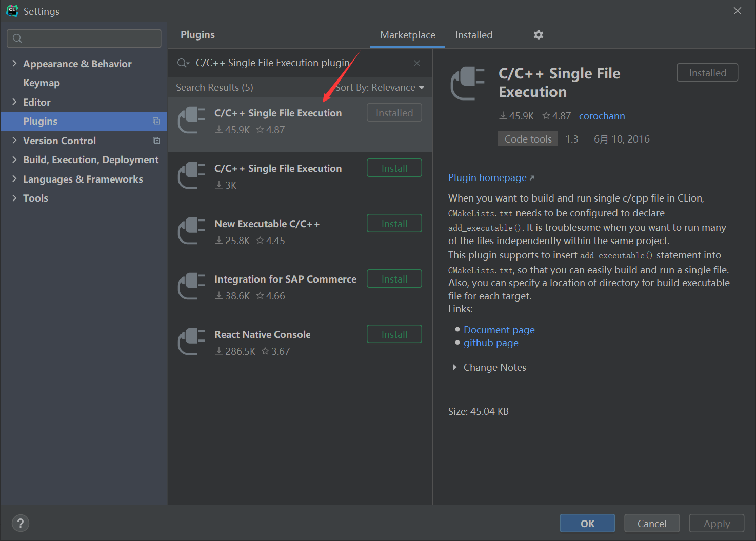Image resolution: width=756 pixels, height=541 pixels.
Task: Click the New Executable C/C++ plugin icon
Action: pyautogui.click(x=191, y=230)
